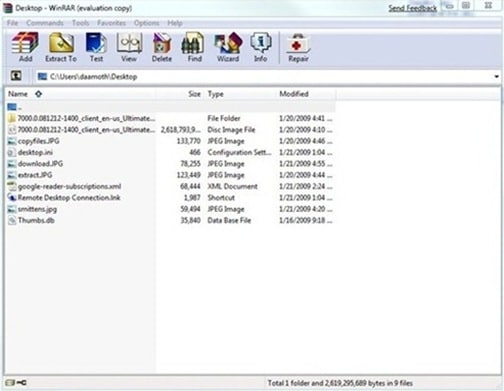Click the parent folder ".." icon
Image resolution: width=504 pixels, height=391 pixels.
pyautogui.click(x=12, y=107)
